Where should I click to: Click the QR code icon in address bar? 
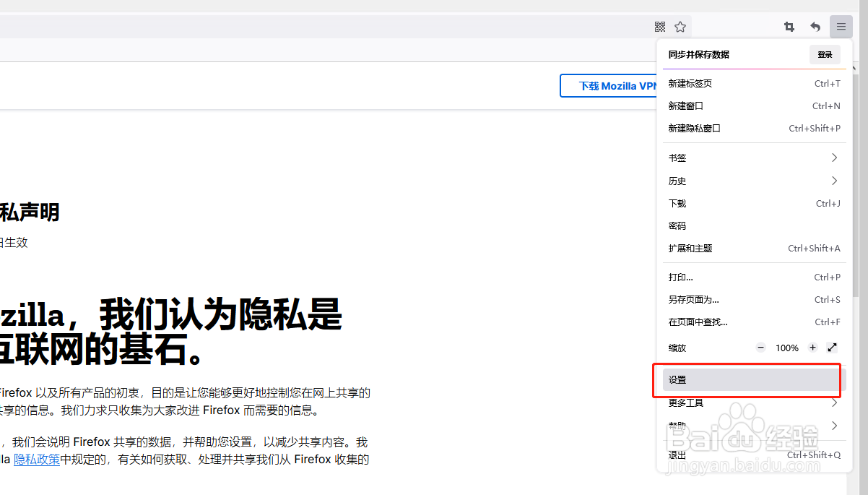(x=659, y=27)
